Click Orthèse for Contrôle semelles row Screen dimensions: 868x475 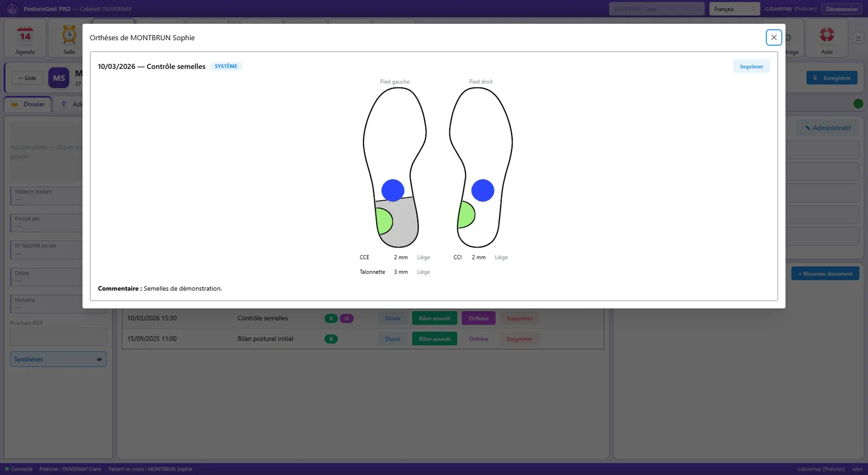478,319
